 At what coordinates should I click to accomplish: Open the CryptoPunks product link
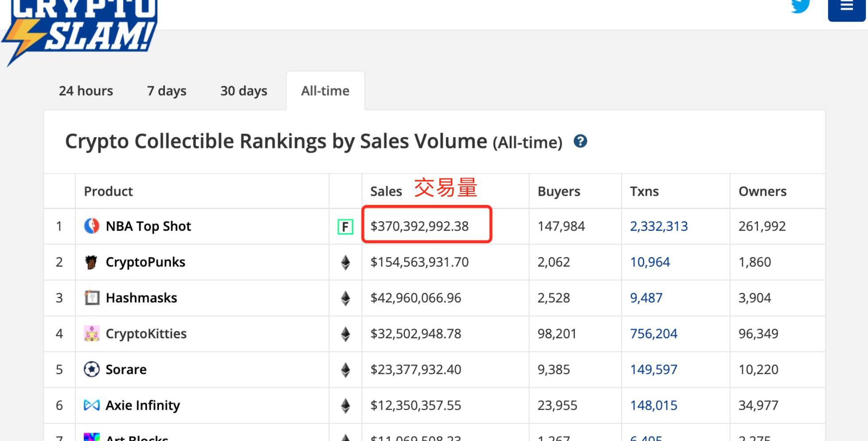[145, 262]
